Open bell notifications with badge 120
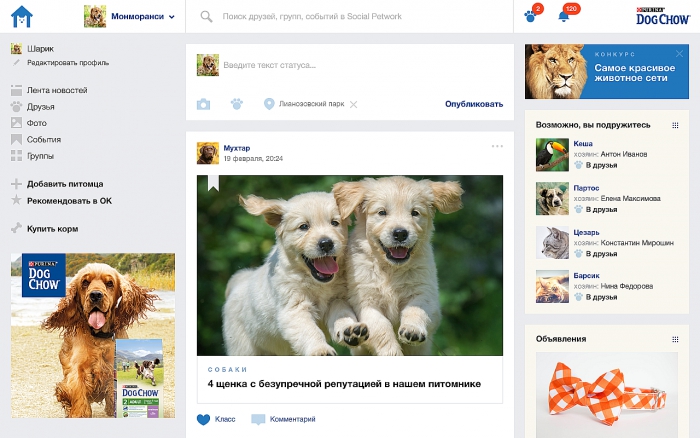Image resolution: width=700 pixels, height=438 pixels. pos(567,14)
